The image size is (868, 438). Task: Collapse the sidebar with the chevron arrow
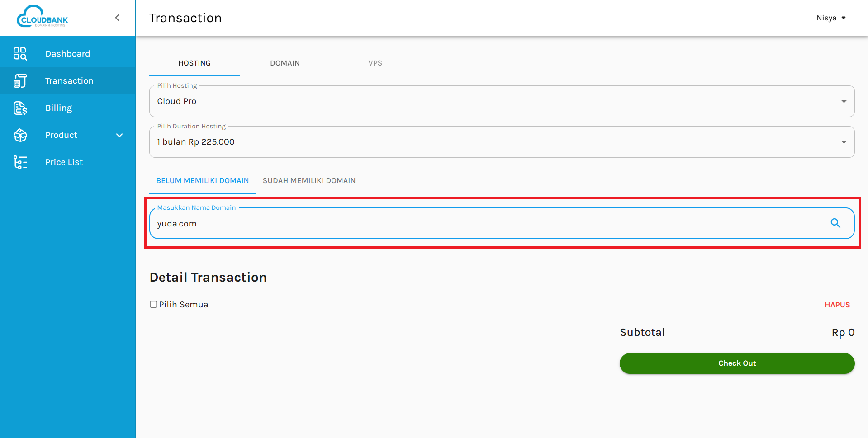[x=117, y=18]
